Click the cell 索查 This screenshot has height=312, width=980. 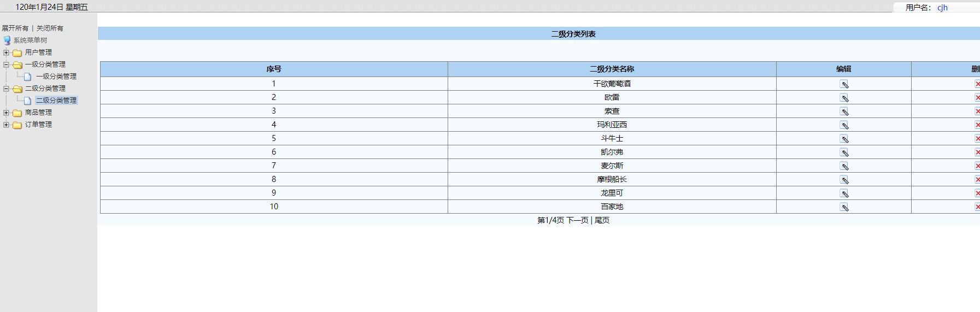[x=612, y=111]
